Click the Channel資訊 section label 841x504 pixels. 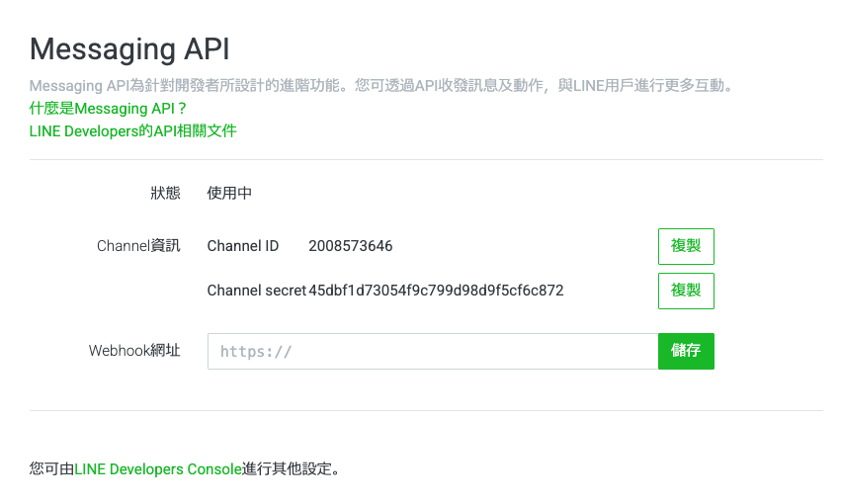(x=138, y=246)
